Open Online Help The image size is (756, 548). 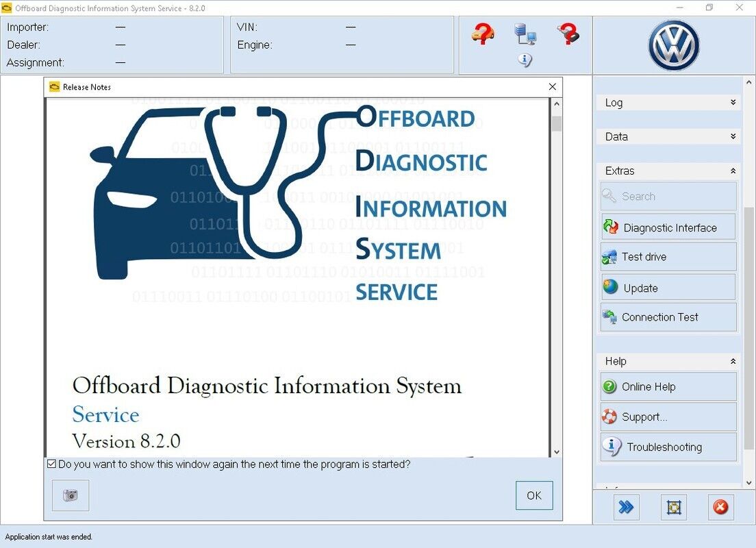(668, 386)
